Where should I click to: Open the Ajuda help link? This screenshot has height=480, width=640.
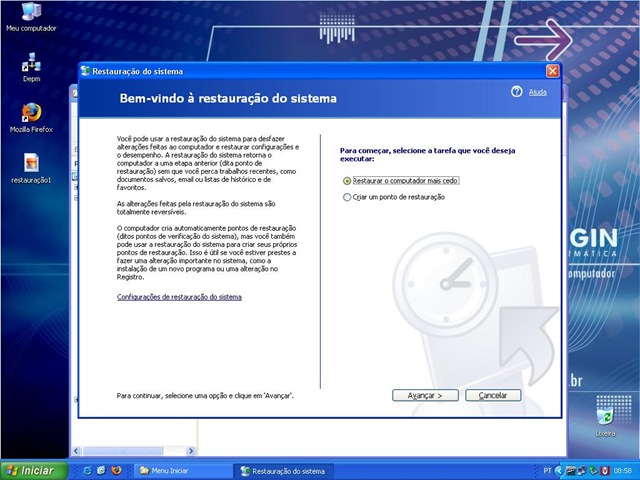(538, 92)
